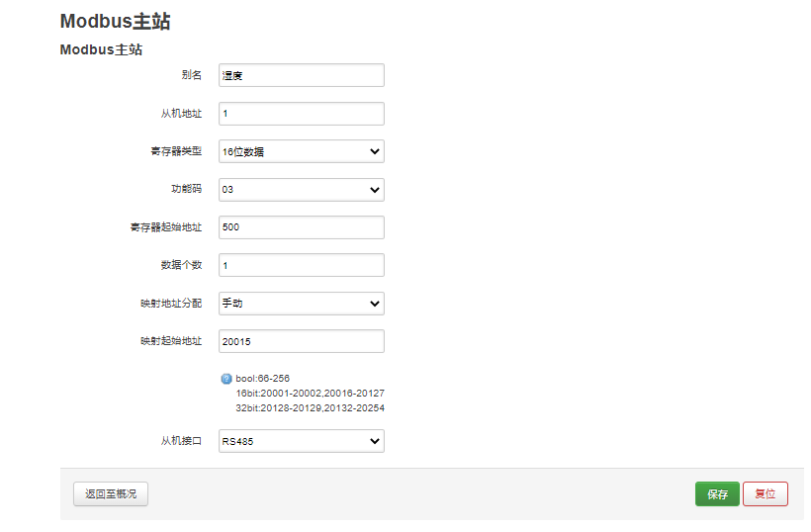
Task: Click the 从机地址 input field
Action: (301, 114)
